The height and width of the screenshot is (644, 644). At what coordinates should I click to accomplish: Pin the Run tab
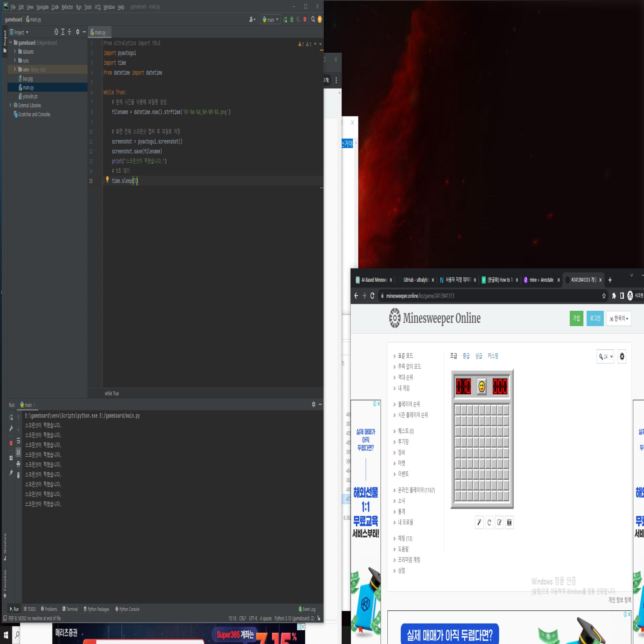[x=11, y=473]
